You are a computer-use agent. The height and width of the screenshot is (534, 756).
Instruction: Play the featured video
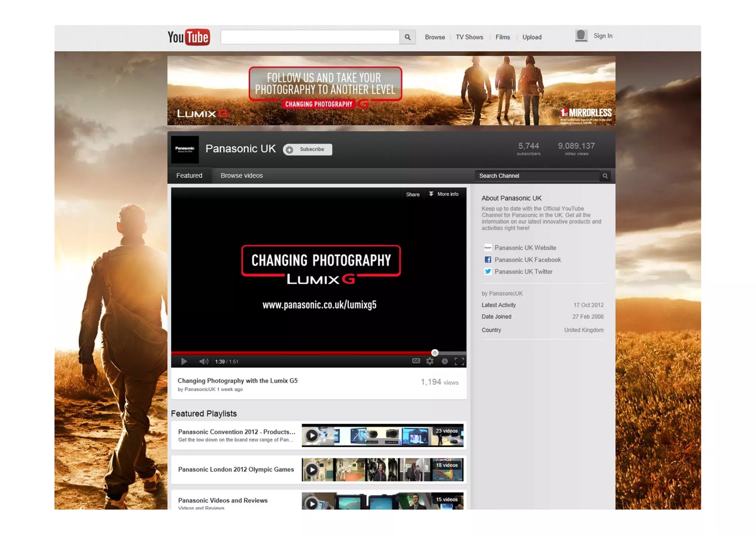tap(183, 362)
